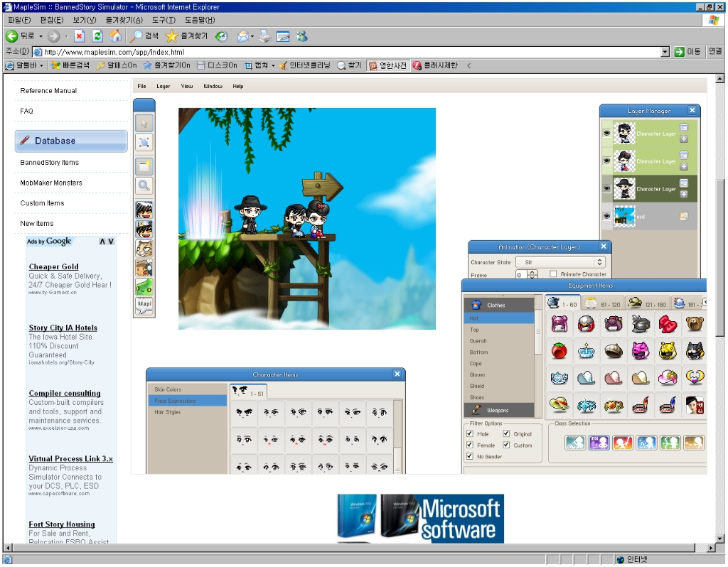728x567 pixels.
Task: Click the new layer window tool
Action: [x=144, y=166]
